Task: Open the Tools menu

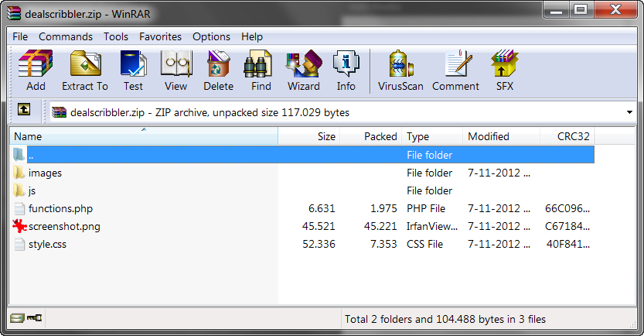Action: (x=116, y=36)
